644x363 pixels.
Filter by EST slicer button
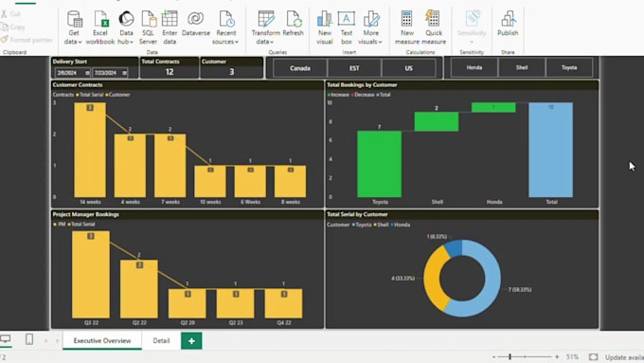coord(354,68)
